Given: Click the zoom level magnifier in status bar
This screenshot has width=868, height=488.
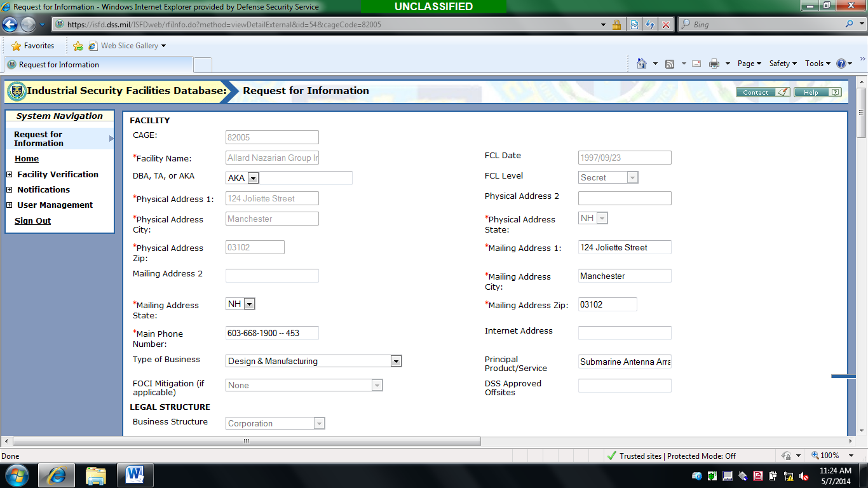Looking at the screenshot, I should [816, 456].
